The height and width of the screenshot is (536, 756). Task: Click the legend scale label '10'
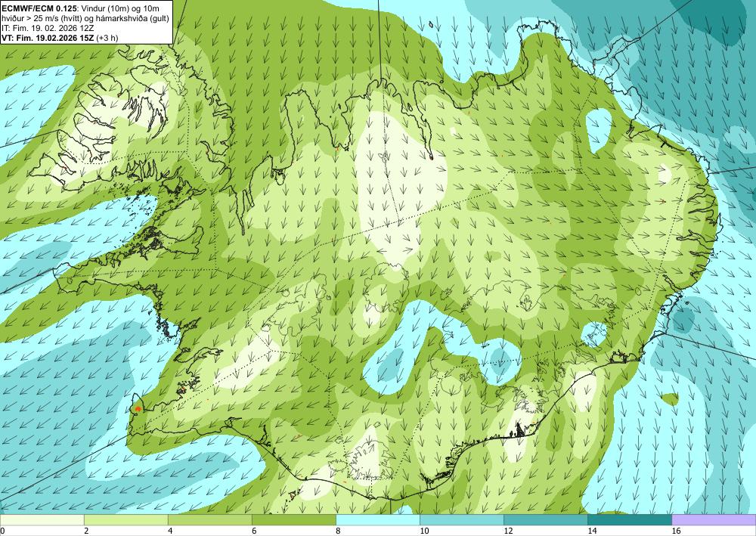click(x=424, y=531)
